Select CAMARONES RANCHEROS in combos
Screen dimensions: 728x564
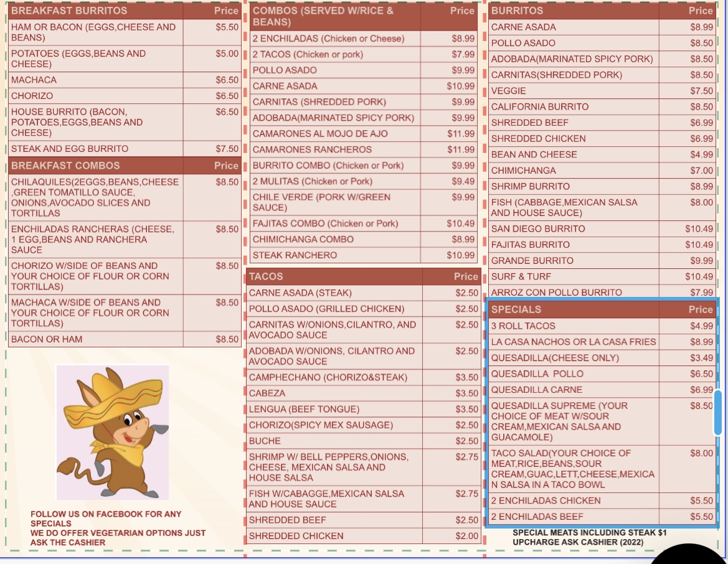coord(312,149)
